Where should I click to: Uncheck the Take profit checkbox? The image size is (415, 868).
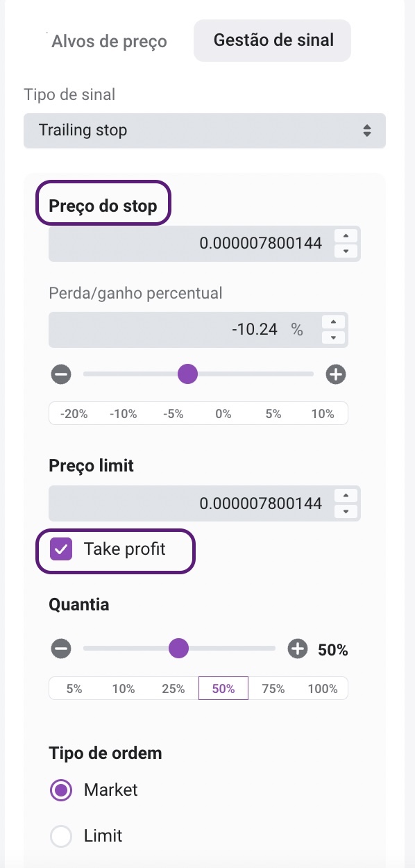pyautogui.click(x=61, y=550)
